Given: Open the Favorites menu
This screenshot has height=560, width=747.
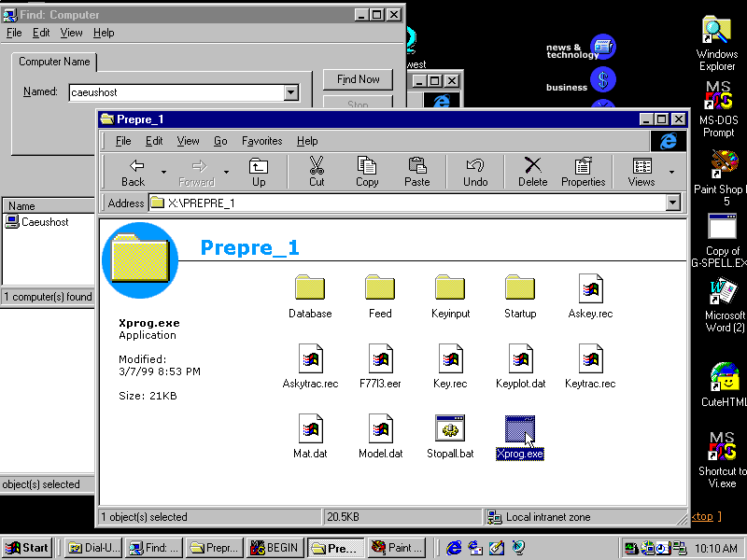Looking at the screenshot, I should 261,141.
